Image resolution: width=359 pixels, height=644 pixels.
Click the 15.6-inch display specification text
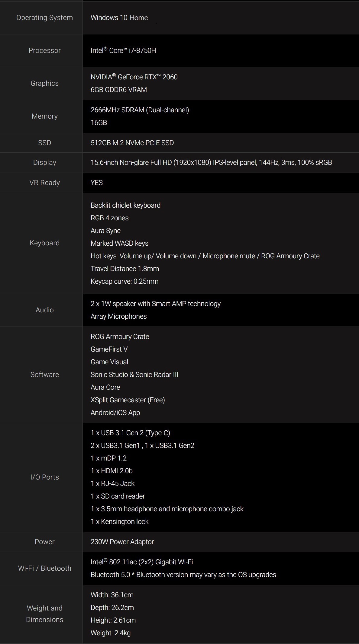[211, 162]
